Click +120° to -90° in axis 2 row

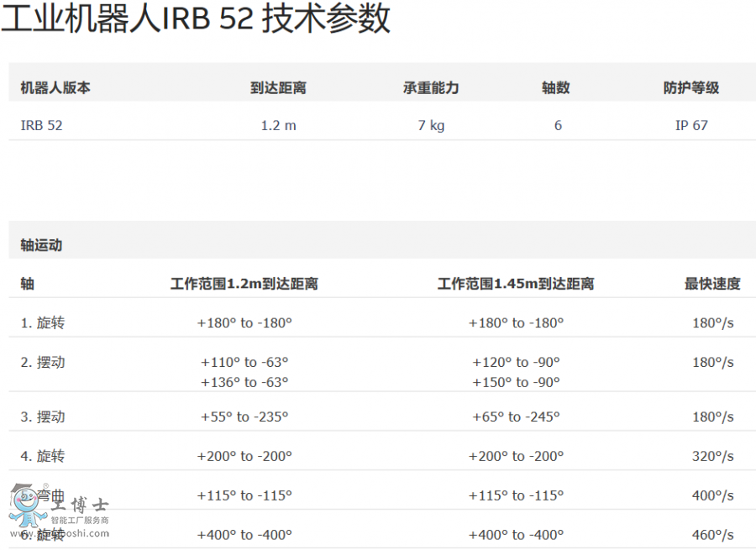point(516,362)
